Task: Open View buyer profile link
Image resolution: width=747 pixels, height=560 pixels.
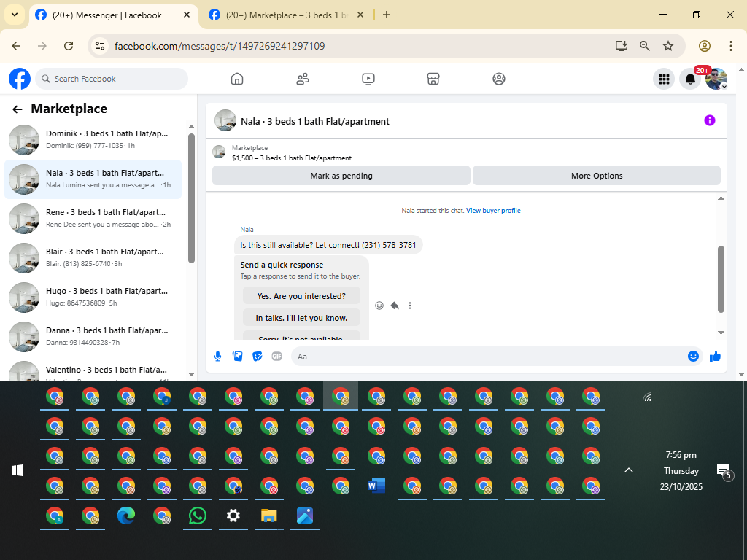Action: point(493,211)
